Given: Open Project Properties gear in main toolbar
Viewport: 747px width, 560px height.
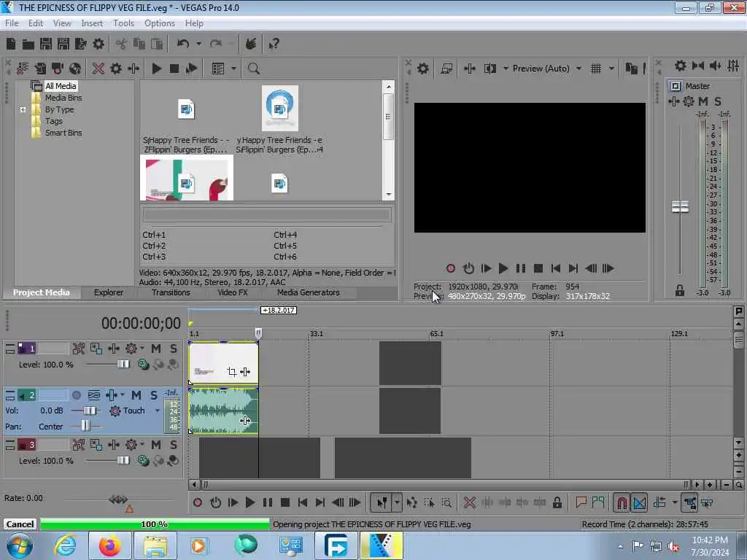Looking at the screenshot, I should pyautogui.click(x=98, y=44).
